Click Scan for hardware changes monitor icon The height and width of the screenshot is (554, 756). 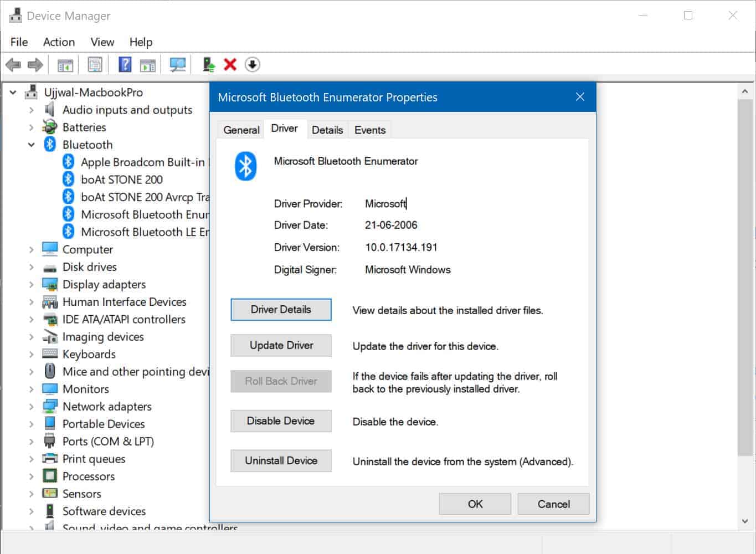click(x=178, y=65)
